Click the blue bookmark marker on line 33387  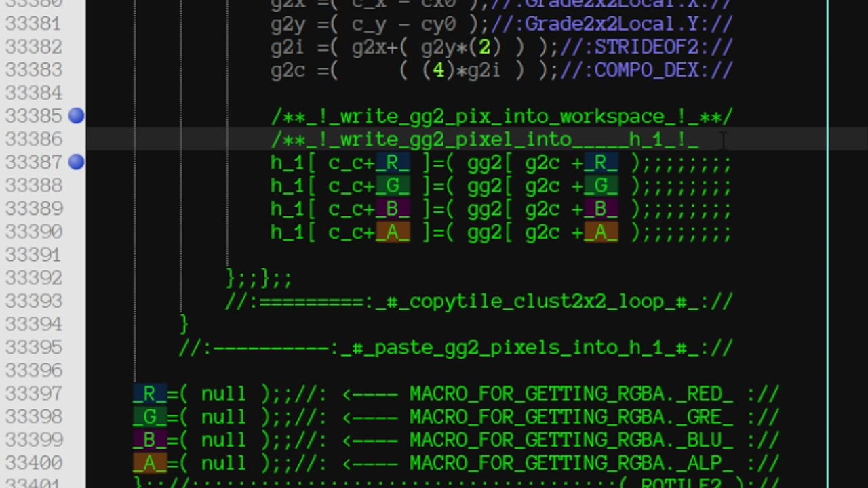[x=77, y=162]
